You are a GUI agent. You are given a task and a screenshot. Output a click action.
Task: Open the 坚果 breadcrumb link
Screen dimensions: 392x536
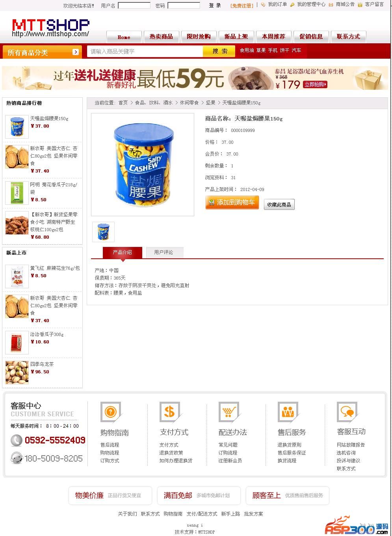coord(210,103)
